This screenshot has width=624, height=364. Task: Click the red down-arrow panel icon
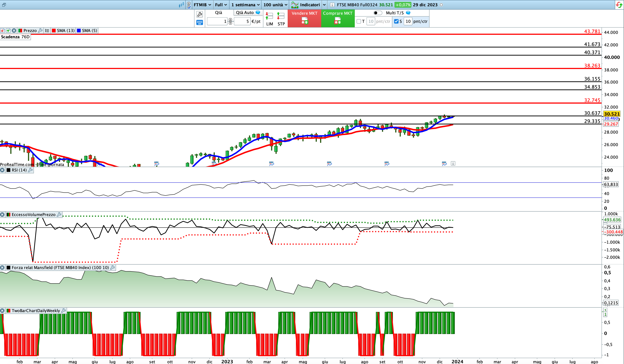click(x=2, y=30)
